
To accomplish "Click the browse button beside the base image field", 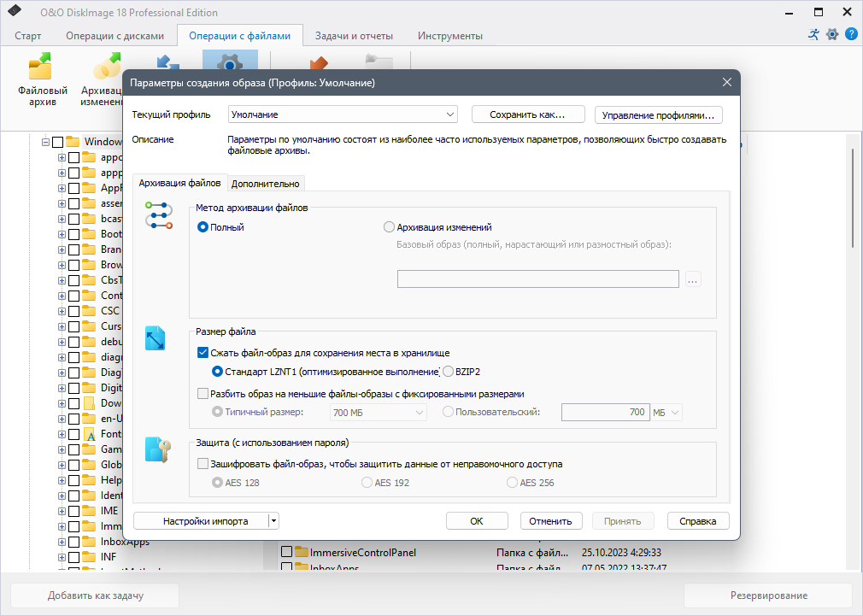I will pyautogui.click(x=693, y=279).
